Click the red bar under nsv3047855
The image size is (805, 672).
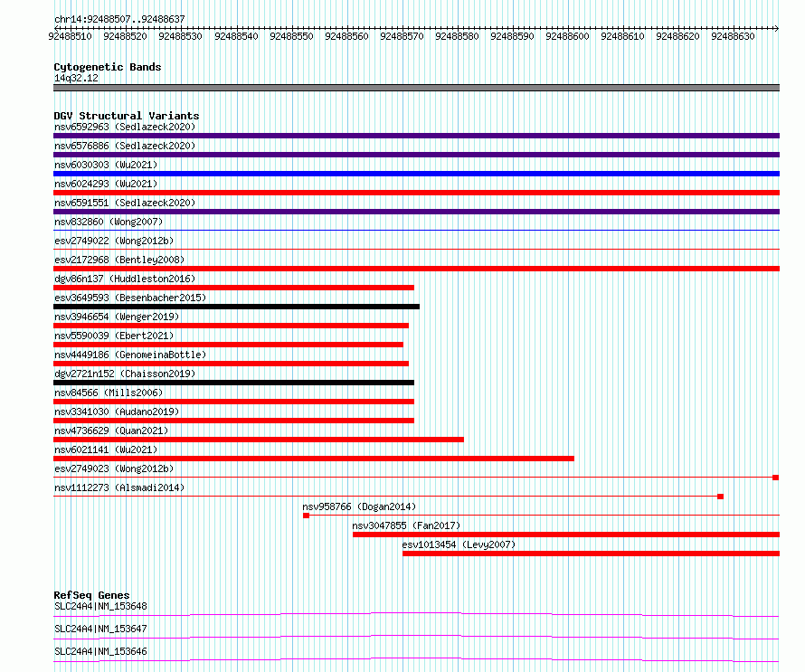click(566, 535)
